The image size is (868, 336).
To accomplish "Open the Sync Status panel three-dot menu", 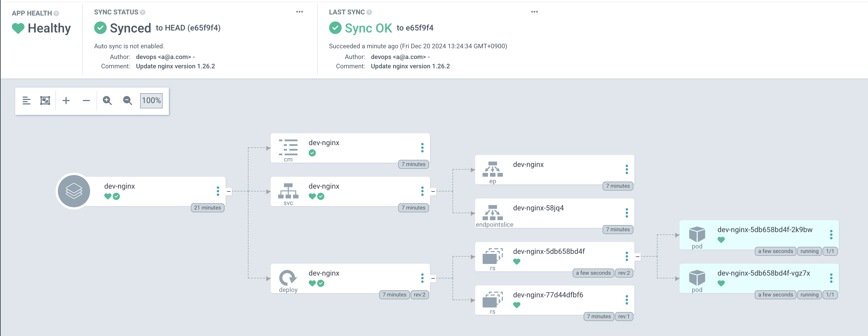I will tap(300, 12).
